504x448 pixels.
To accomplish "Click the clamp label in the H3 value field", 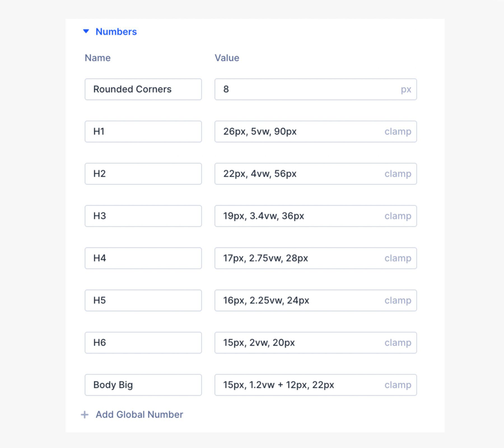I will pyautogui.click(x=397, y=216).
